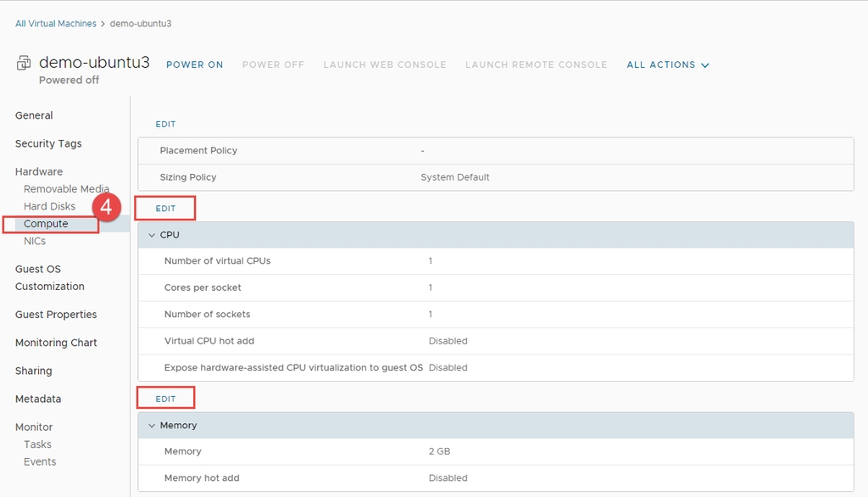Click the POWER ON button
Viewport: 868px width, 497px height.
pyautogui.click(x=194, y=64)
